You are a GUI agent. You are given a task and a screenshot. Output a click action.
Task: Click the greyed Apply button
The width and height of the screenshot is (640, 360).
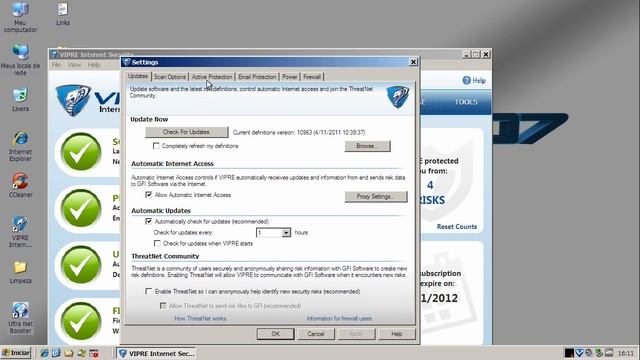356,334
